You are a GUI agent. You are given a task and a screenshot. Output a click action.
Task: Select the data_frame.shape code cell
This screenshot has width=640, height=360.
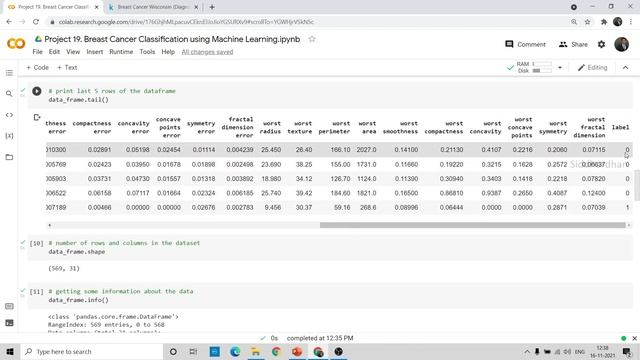coord(330,247)
